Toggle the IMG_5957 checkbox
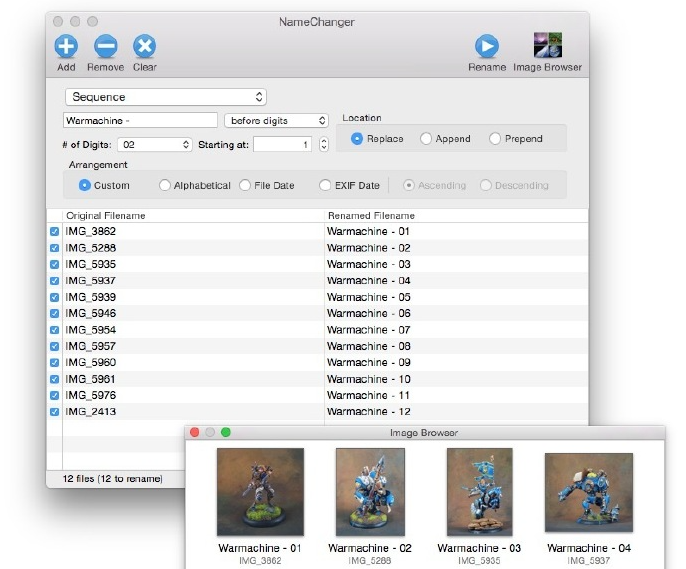Screen dimensions: 686x569 coord(55,346)
